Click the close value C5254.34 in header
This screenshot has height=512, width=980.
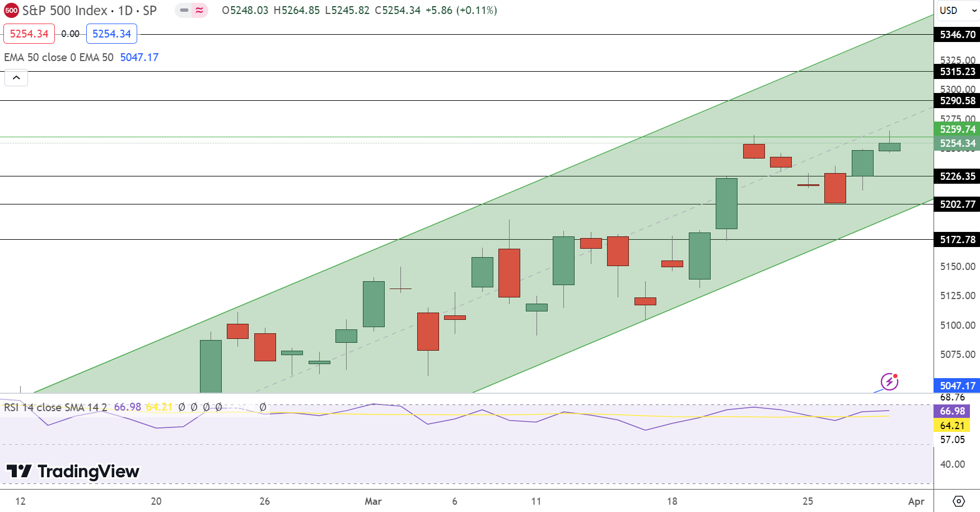pos(398,10)
